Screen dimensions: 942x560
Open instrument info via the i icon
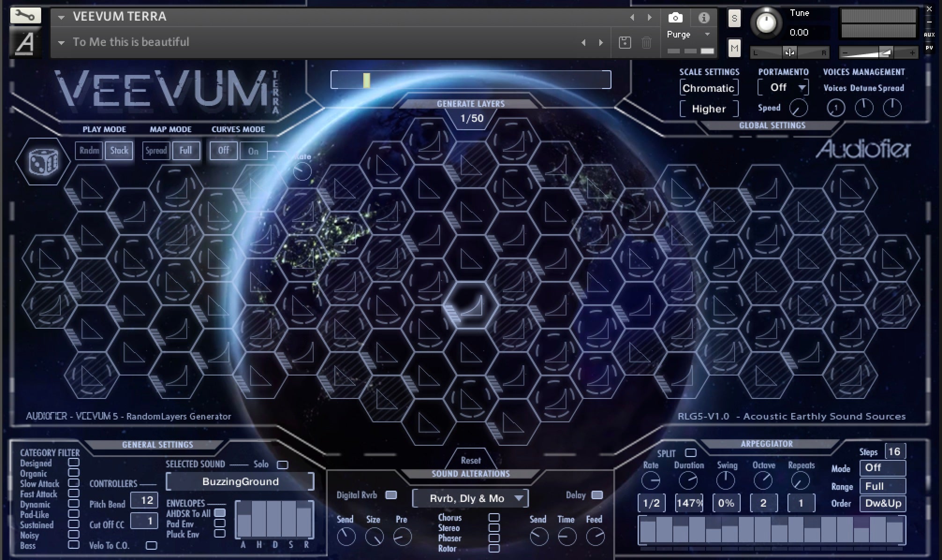[704, 18]
